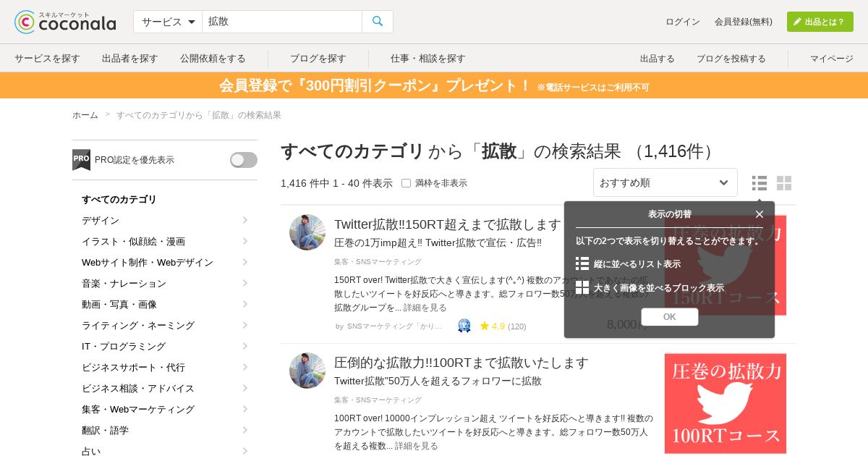Click list icon beside 縦に並べるリスト表示
Image resolution: width=868 pixels, height=456 pixels.
point(582,263)
